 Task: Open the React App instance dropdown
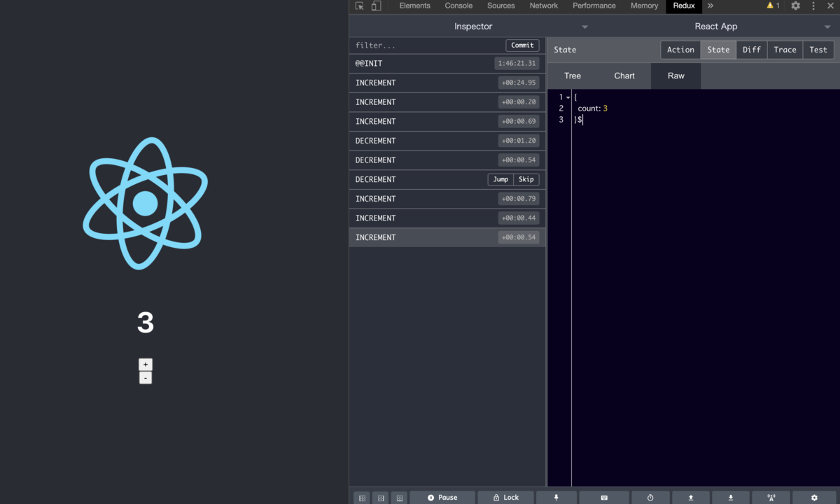[716, 27]
